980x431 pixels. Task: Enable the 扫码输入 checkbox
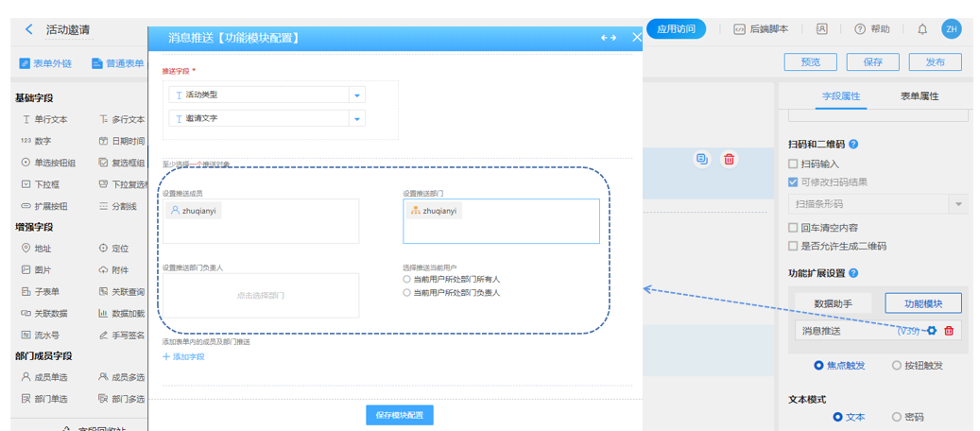[x=794, y=164]
